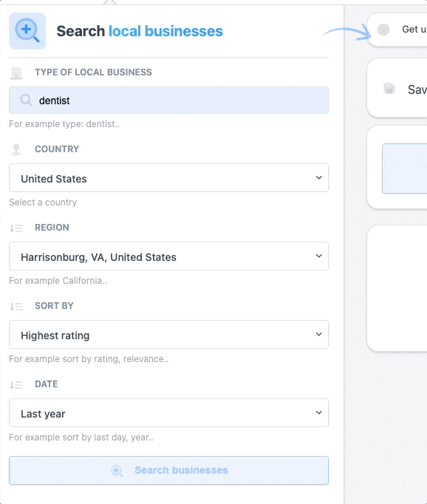Click the sort-list icon beside Date

click(x=16, y=385)
